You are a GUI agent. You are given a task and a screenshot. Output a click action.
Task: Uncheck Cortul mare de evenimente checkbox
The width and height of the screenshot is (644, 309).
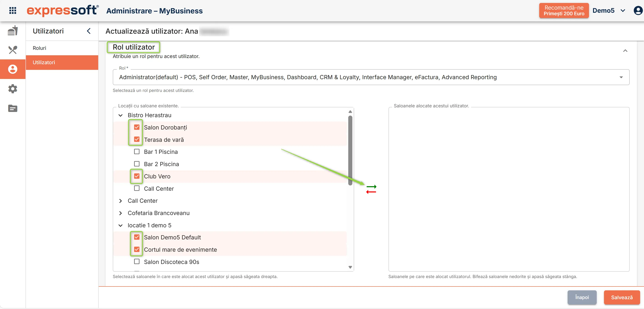pos(137,249)
